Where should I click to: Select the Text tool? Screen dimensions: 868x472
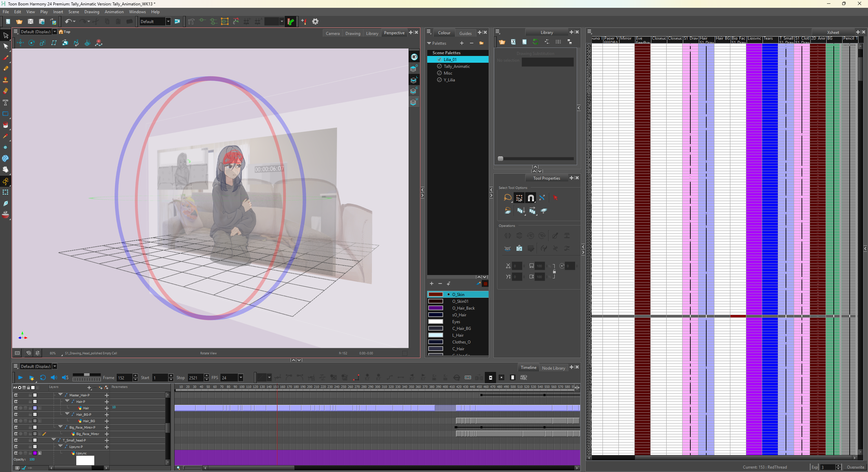pyautogui.click(x=5, y=102)
